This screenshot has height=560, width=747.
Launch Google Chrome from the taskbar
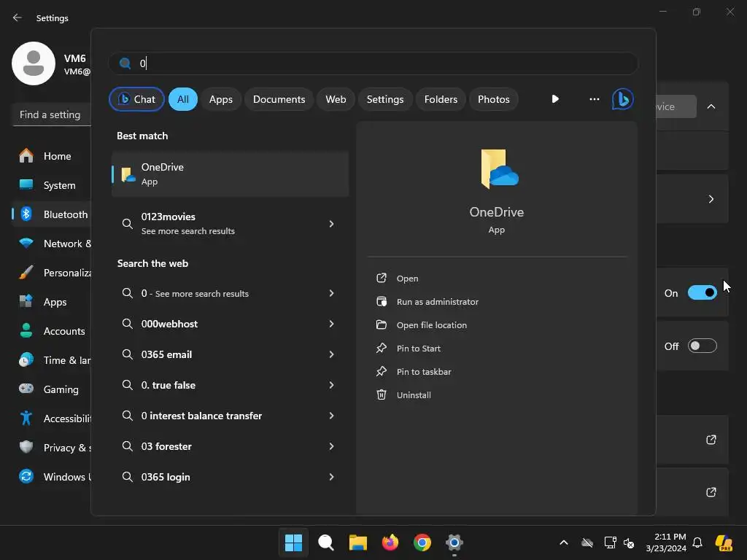coord(422,542)
